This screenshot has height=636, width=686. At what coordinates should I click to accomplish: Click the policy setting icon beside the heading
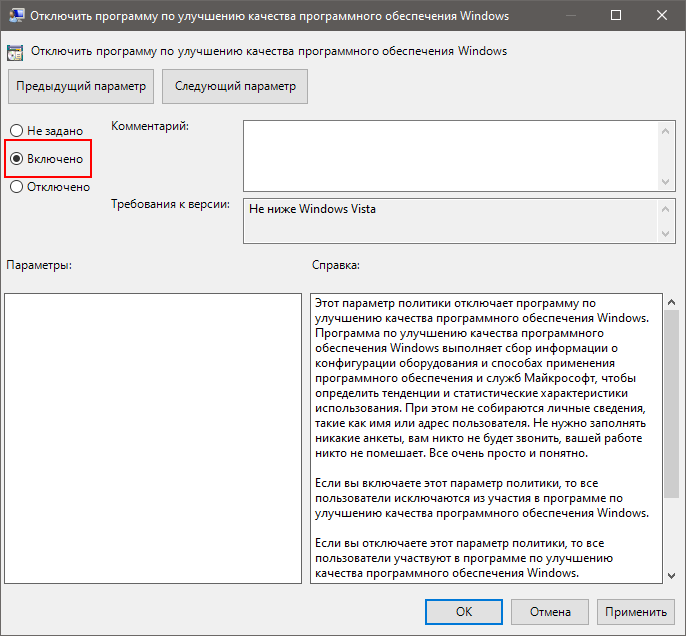point(17,51)
